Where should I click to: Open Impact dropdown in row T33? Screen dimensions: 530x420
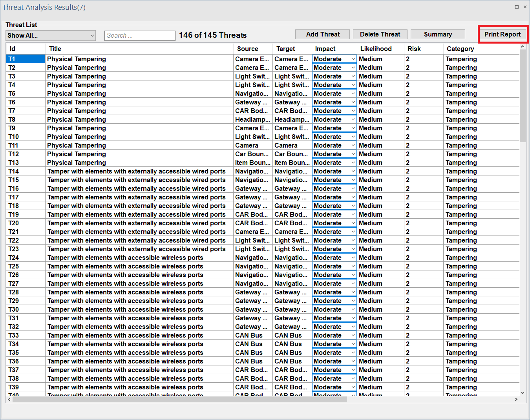click(353, 336)
